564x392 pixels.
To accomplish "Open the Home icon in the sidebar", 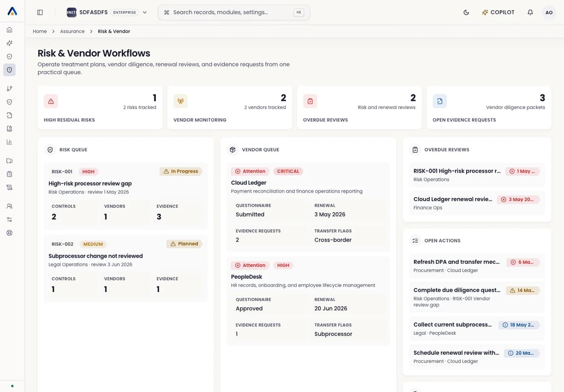I will 9,30.
